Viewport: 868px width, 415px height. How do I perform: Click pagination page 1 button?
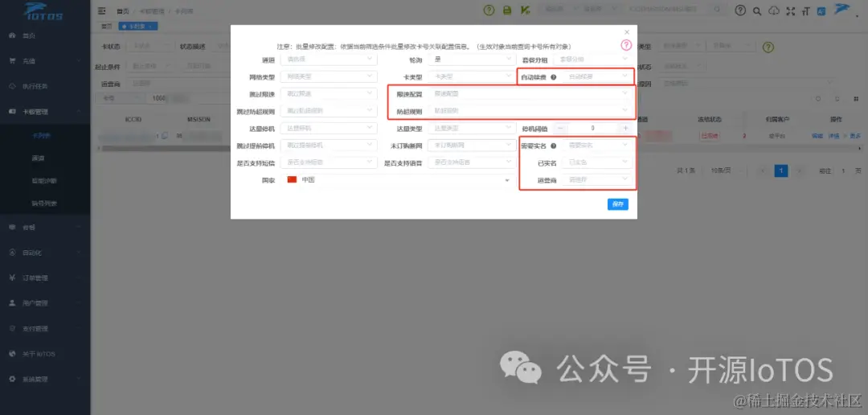(x=781, y=171)
